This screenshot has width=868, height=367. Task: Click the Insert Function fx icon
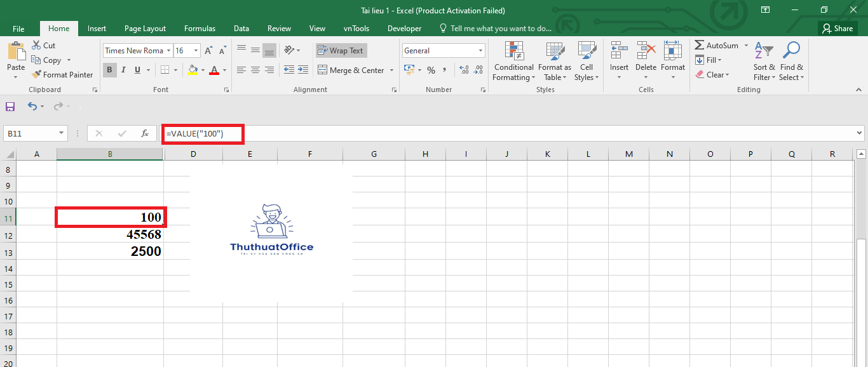145,133
